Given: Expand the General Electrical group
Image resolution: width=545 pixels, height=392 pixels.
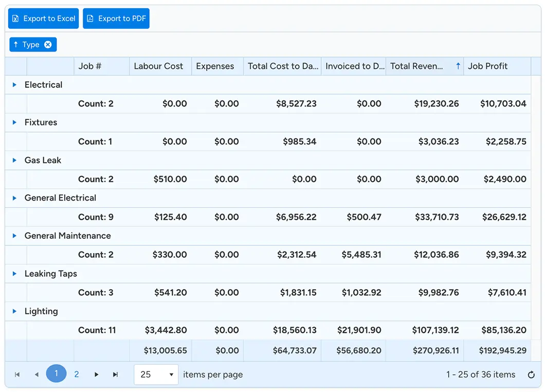Looking at the screenshot, I should tap(14, 198).
